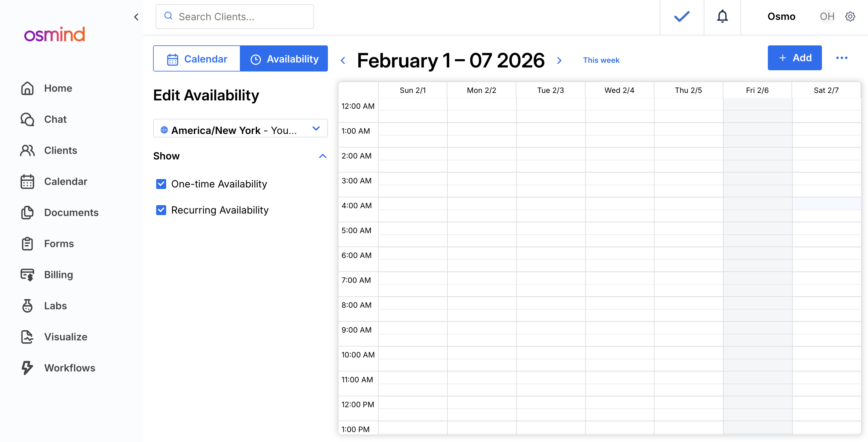The width and height of the screenshot is (868, 442).
Task: Go to Billing in sidebar
Action: [x=58, y=275]
